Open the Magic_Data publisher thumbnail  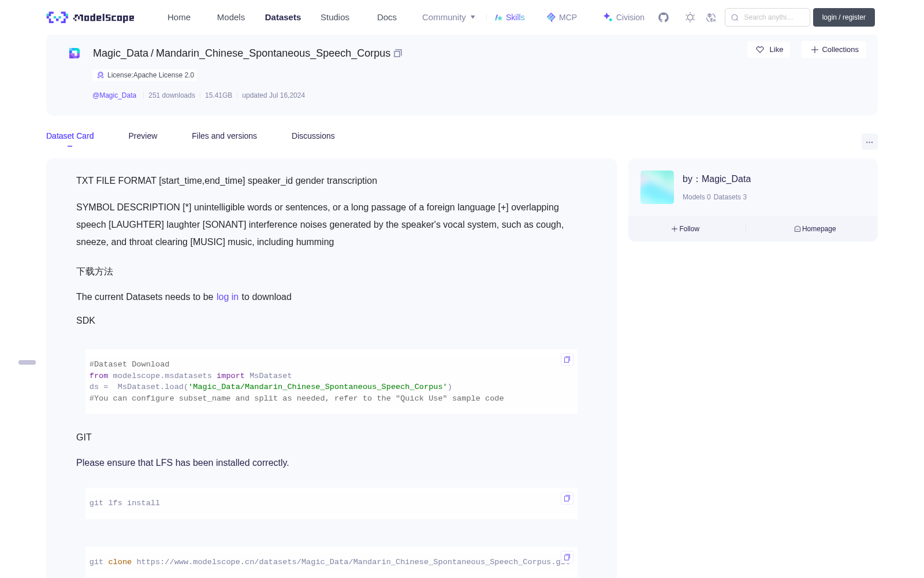657,187
